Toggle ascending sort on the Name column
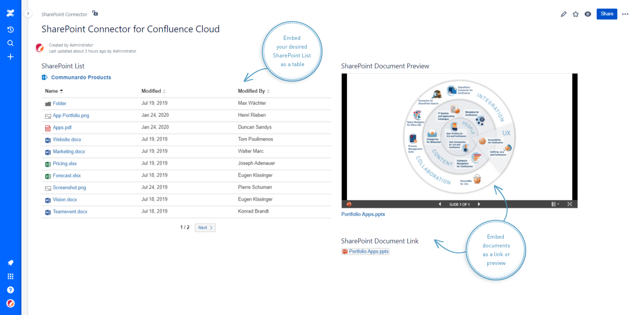The image size is (644, 315). [62, 91]
